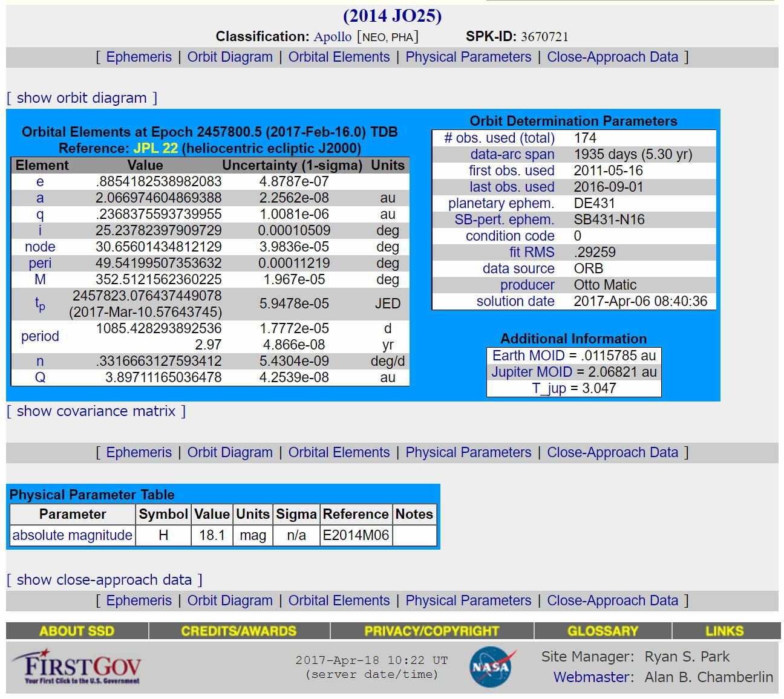Viewport: 784px width, 699px height.
Task: Click the 'first obs. used' link
Action: 512,171
